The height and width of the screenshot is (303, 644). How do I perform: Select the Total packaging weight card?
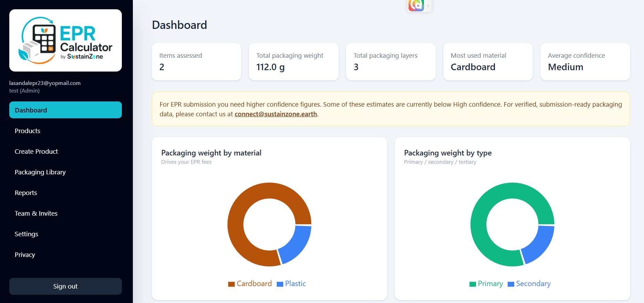point(294,62)
